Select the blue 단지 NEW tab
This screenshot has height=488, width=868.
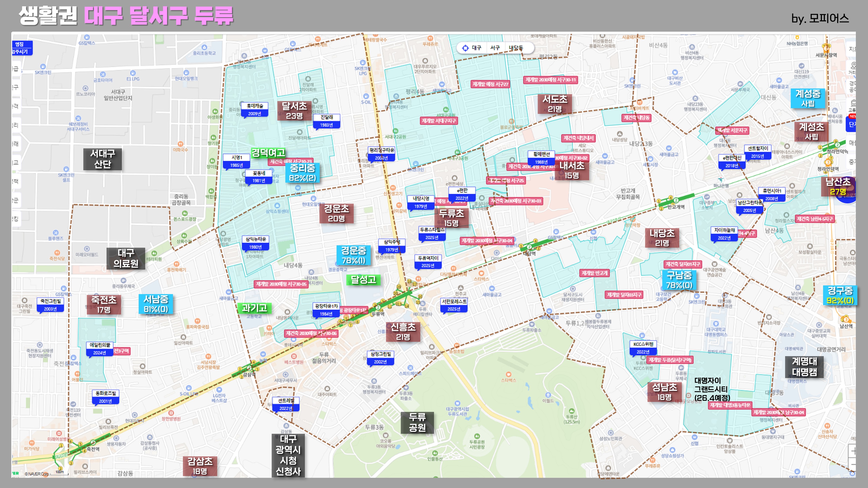[852, 124]
